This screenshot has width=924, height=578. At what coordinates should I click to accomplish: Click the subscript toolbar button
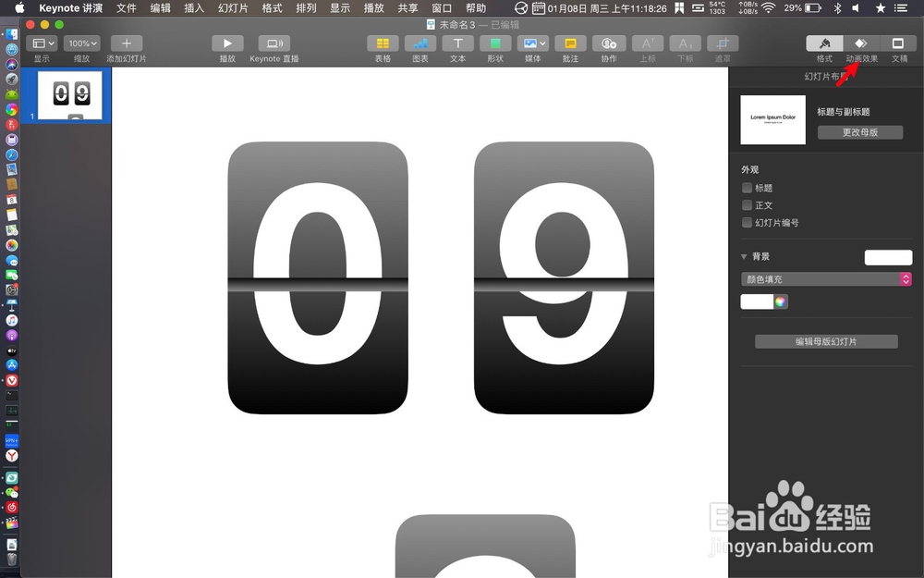point(686,43)
